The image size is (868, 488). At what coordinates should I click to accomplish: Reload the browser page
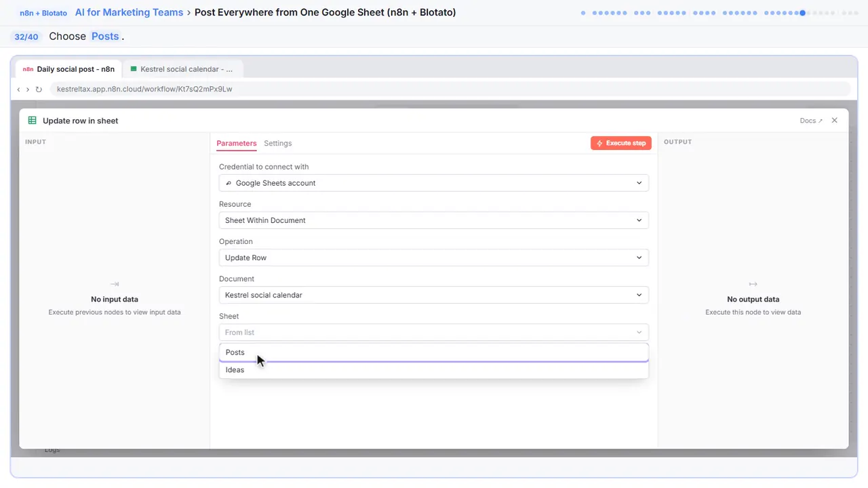click(x=39, y=89)
